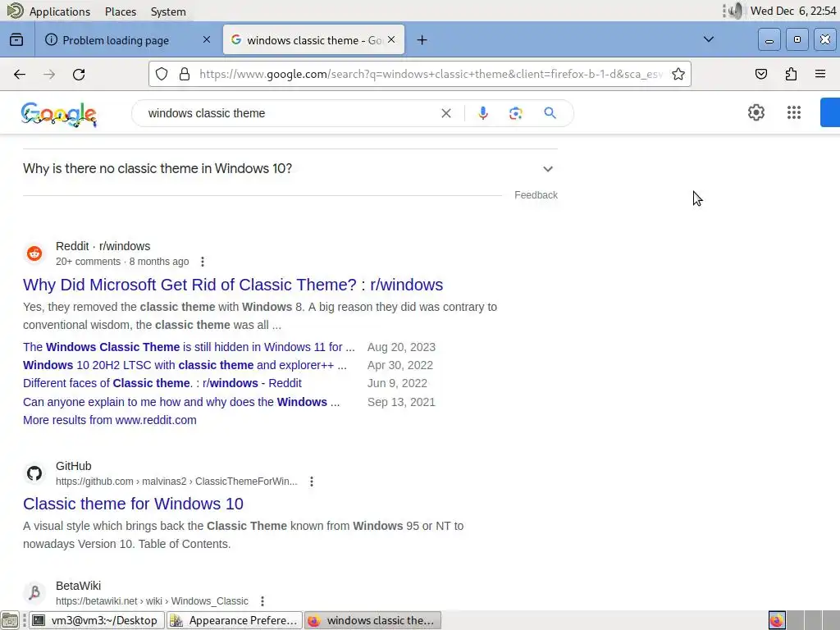Open 'Windows 10 20H2 LTSC with classic theme' link
Screen dimensions: 840x630
(185, 365)
